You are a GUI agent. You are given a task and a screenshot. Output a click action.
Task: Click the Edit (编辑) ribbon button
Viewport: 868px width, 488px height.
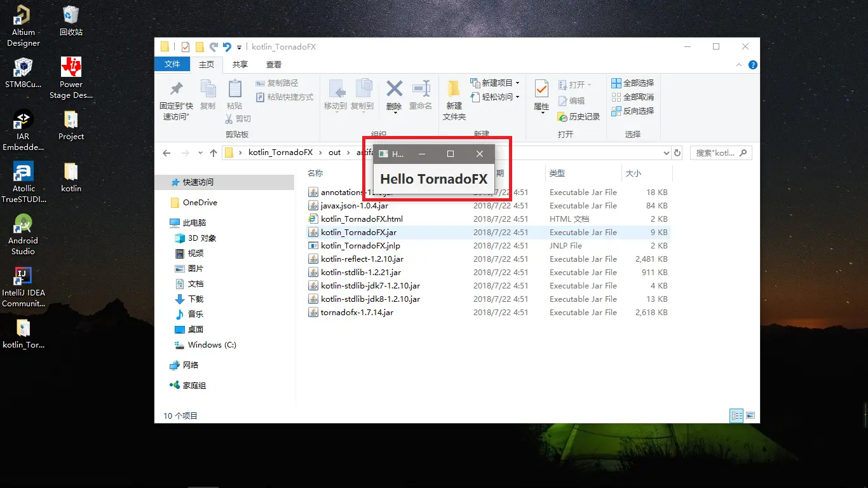coord(571,101)
